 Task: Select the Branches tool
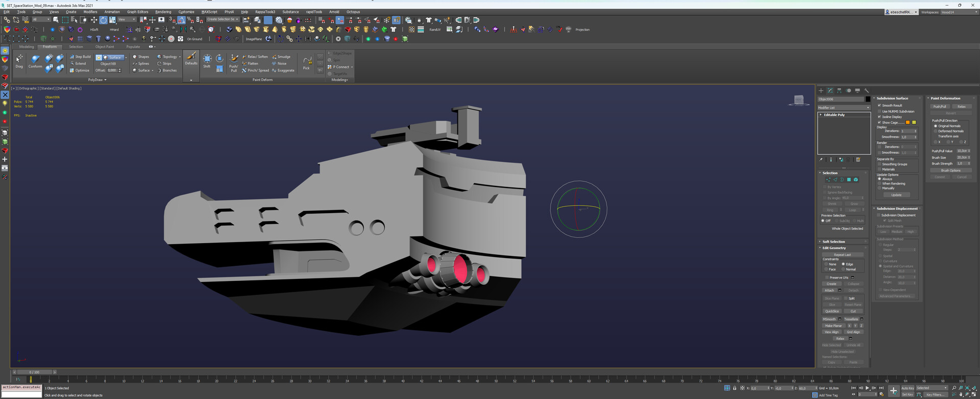(x=167, y=71)
